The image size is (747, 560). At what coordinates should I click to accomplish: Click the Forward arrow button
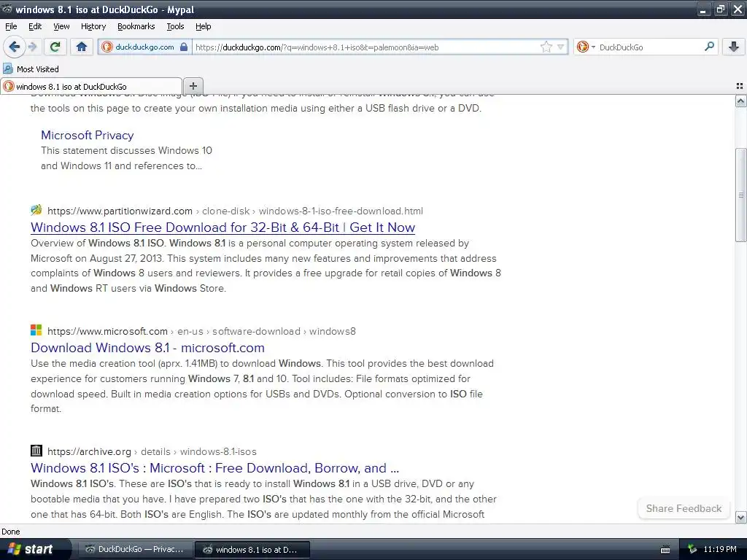point(32,47)
